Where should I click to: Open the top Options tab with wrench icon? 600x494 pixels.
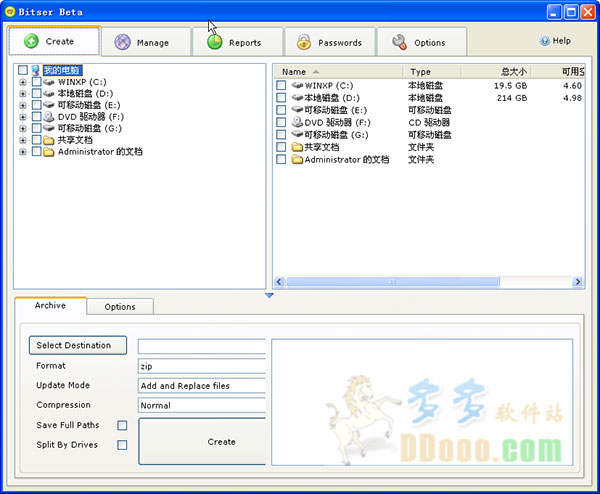click(422, 42)
